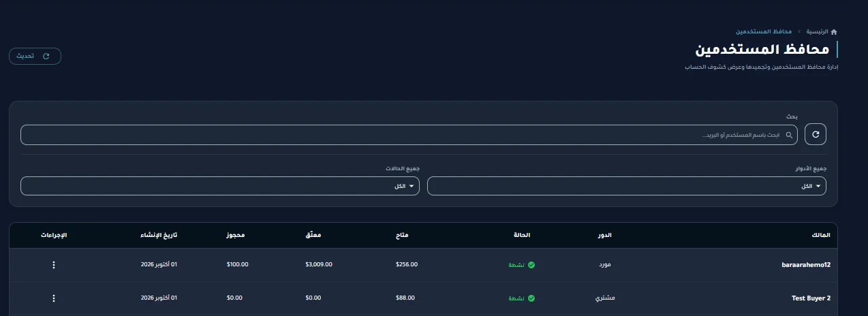Click active status checkmark for baaraahemo12
Viewport: 868px width, 316px height.
[531, 265]
